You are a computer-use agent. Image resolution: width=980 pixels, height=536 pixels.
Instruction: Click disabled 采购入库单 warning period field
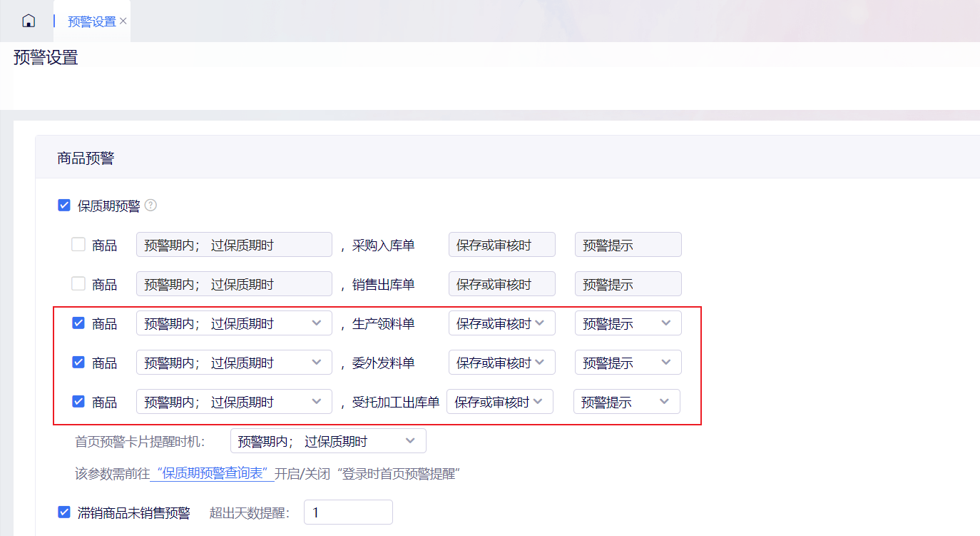click(234, 245)
